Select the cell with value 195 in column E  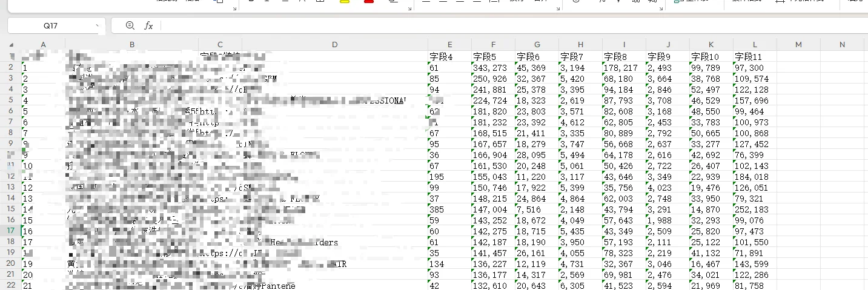[x=449, y=177]
